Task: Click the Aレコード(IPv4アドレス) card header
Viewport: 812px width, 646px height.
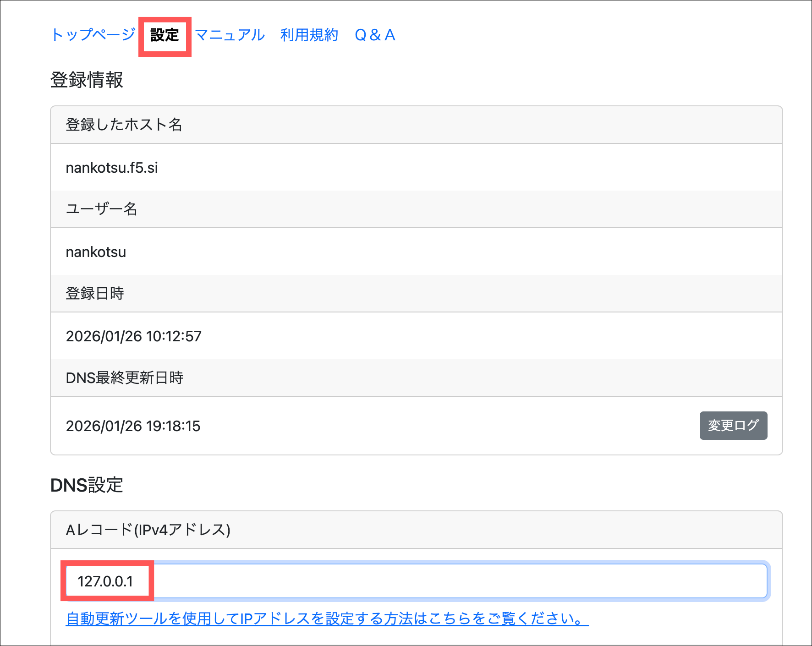Action: click(148, 530)
